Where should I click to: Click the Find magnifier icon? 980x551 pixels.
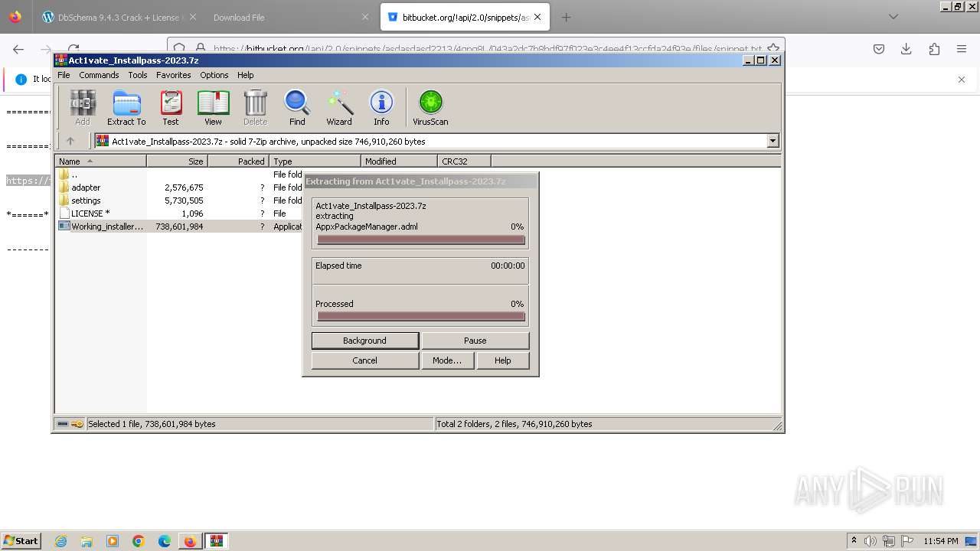pyautogui.click(x=297, y=107)
